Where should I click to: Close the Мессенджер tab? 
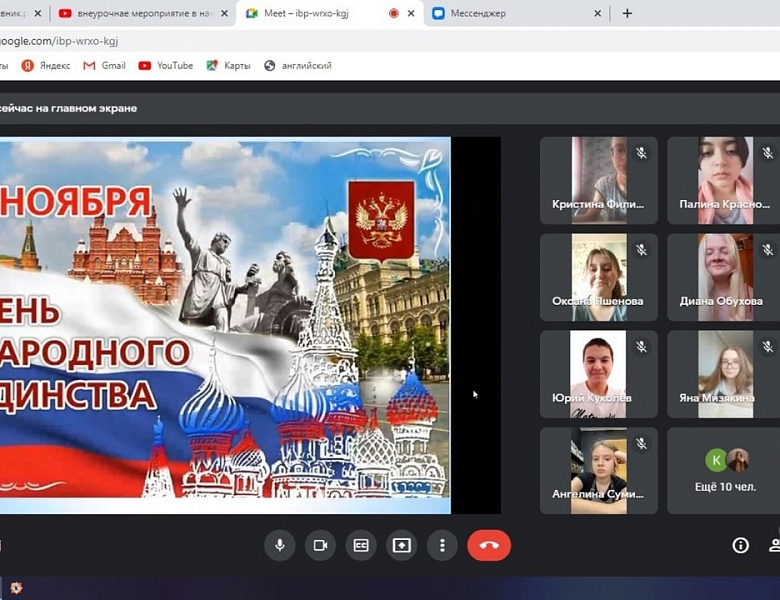pyautogui.click(x=597, y=13)
